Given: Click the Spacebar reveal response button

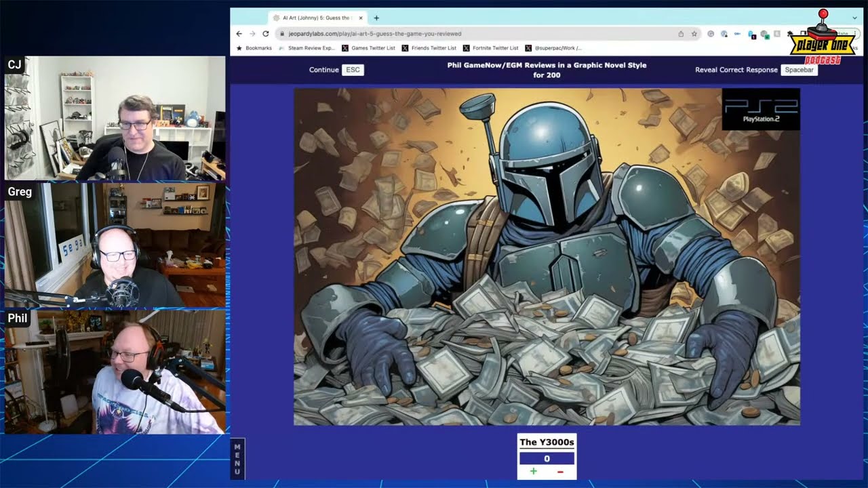Looking at the screenshot, I should point(799,70).
